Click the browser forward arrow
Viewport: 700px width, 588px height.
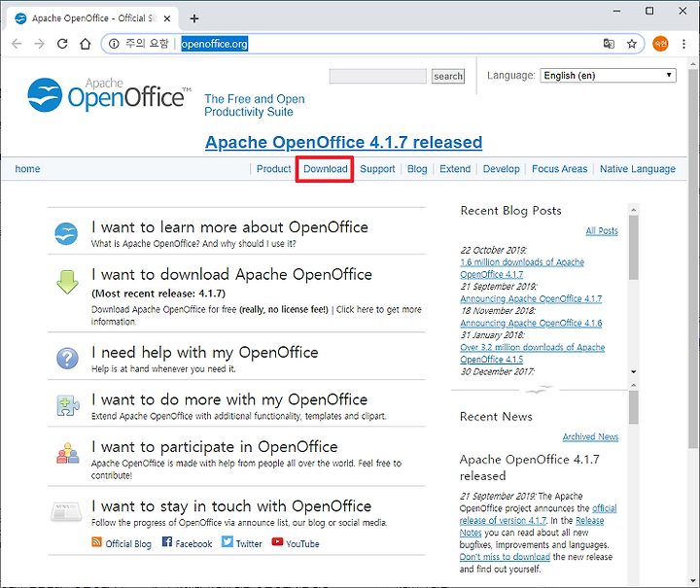point(39,44)
